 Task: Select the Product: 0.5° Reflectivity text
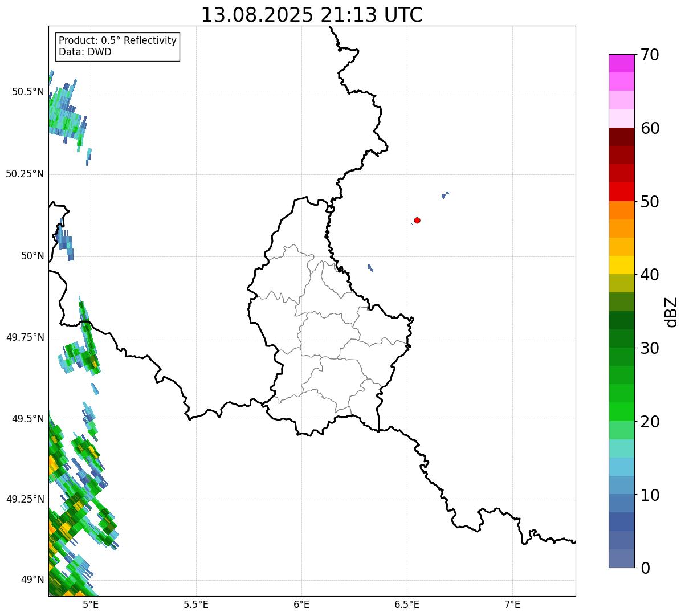118,40
